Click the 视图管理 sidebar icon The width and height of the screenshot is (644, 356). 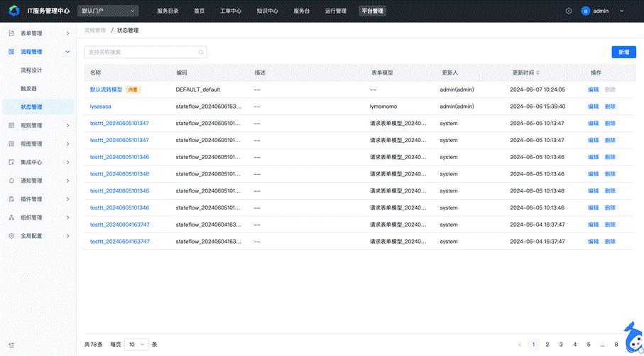pyautogui.click(x=11, y=144)
